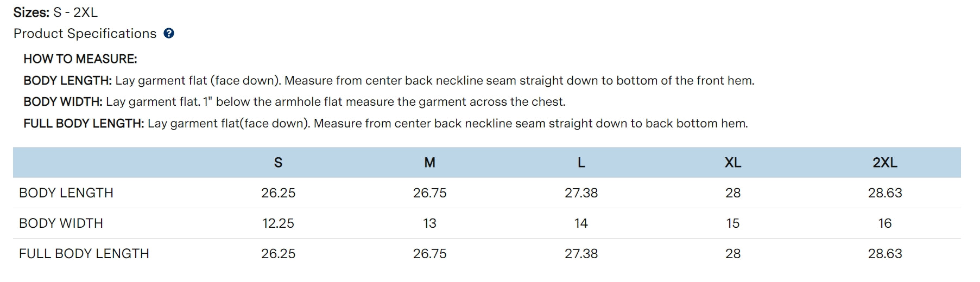The image size is (980, 282).
Task: Click the BODY WIDTH row label
Action: (61, 223)
